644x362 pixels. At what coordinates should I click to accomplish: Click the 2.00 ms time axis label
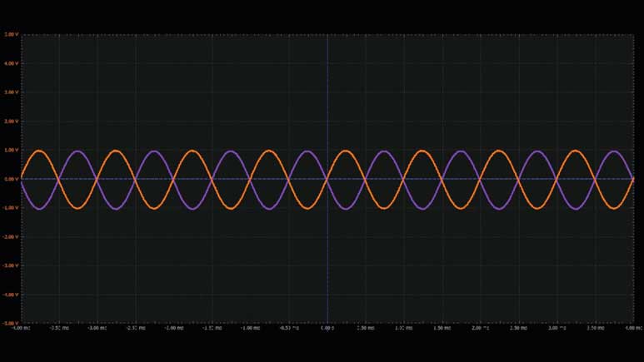click(x=481, y=329)
